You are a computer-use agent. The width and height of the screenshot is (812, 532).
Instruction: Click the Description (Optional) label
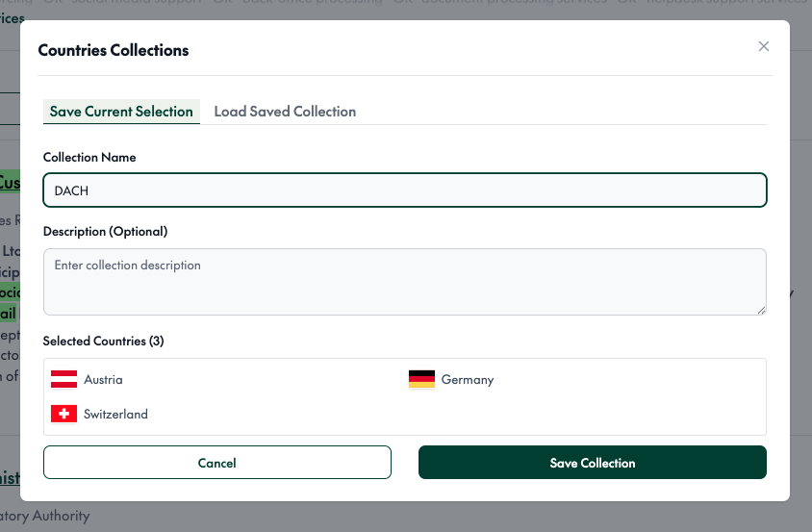click(106, 231)
